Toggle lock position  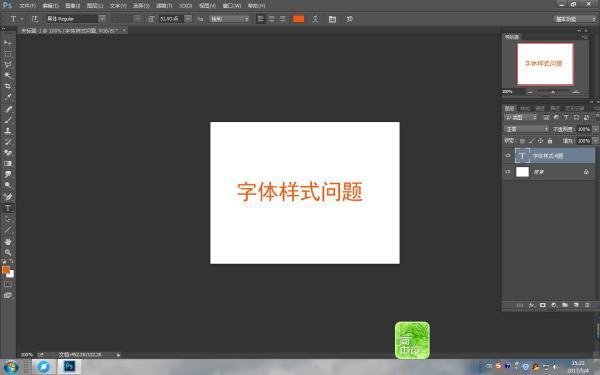pyautogui.click(x=541, y=141)
